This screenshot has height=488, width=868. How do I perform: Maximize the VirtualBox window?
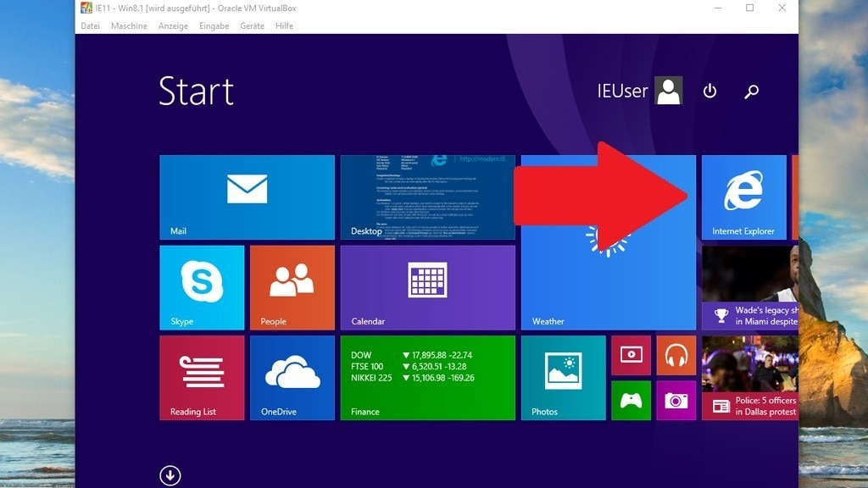pyautogui.click(x=749, y=8)
